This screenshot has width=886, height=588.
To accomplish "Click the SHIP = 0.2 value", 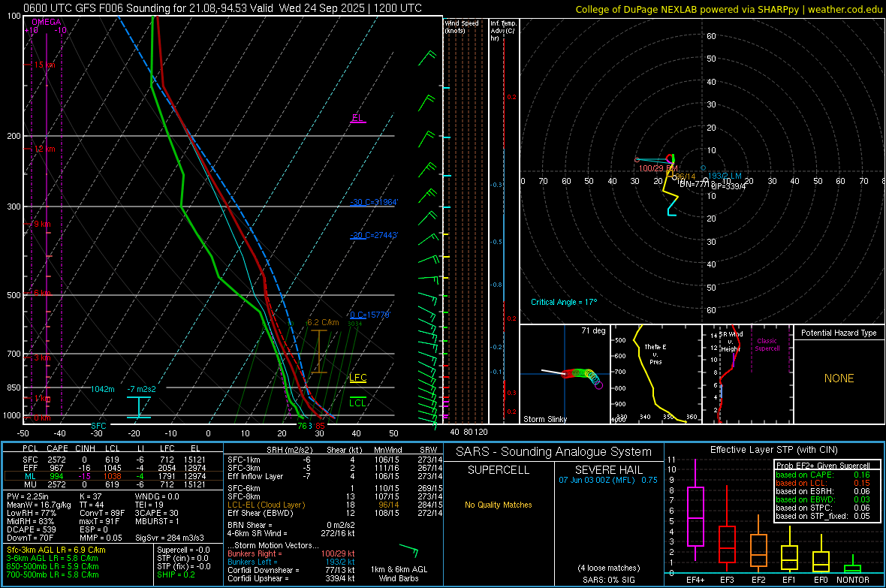I will pos(176,574).
